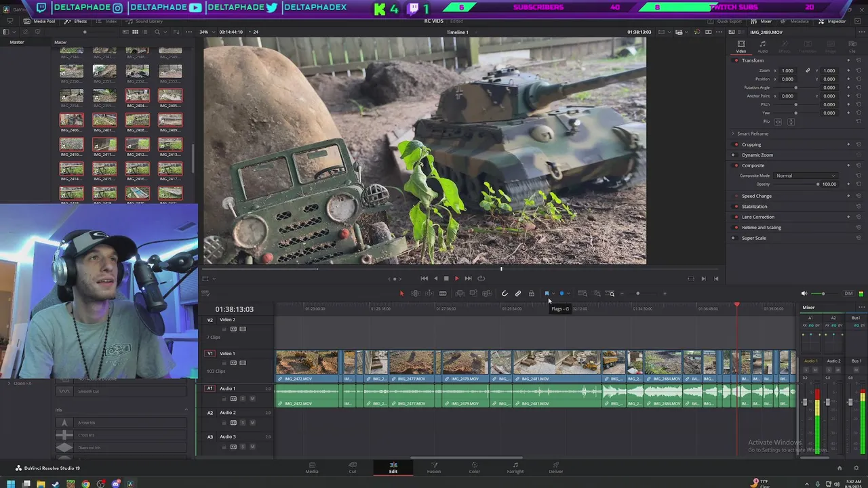The width and height of the screenshot is (868, 488).
Task: Toggle Retime and Scaling switch
Action: click(x=736, y=228)
